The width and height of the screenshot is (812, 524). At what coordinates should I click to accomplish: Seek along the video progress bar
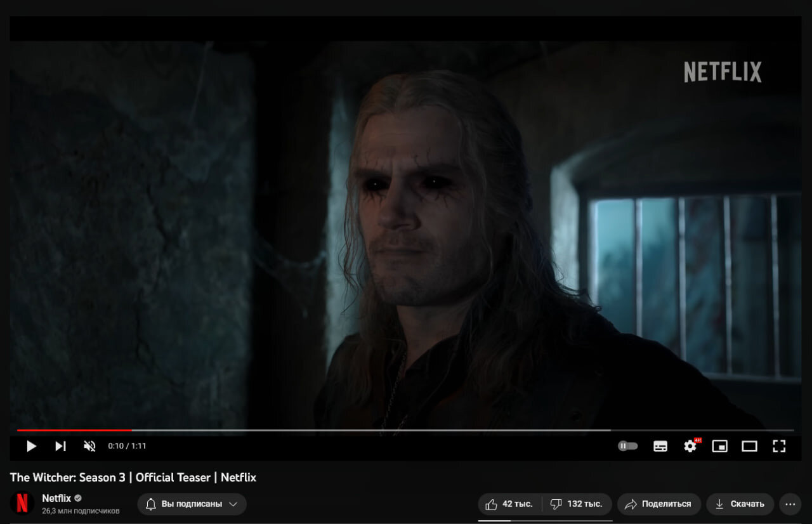405,430
